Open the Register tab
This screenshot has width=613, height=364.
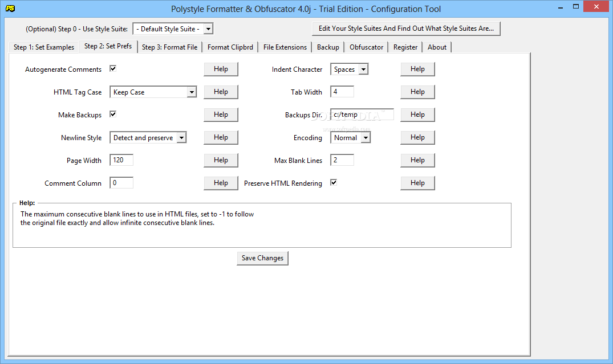405,47
